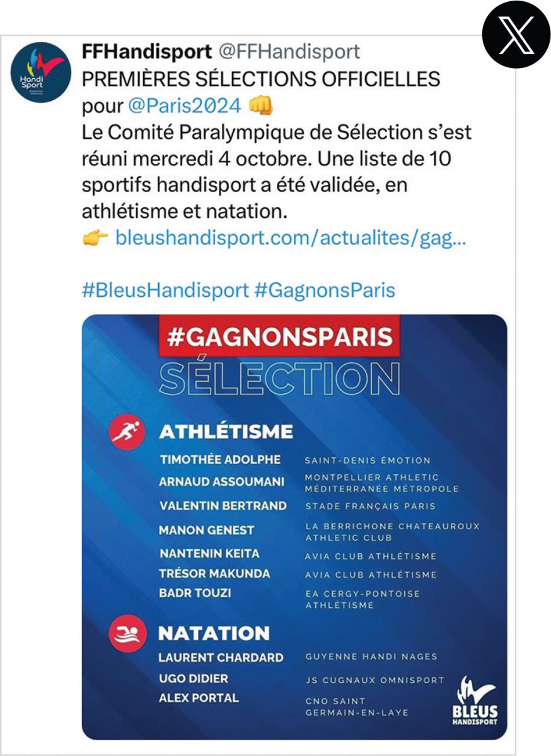This screenshot has height=756, width=551.
Task: Open the #BleusHandisport hashtag
Action: pyautogui.click(x=165, y=290)
